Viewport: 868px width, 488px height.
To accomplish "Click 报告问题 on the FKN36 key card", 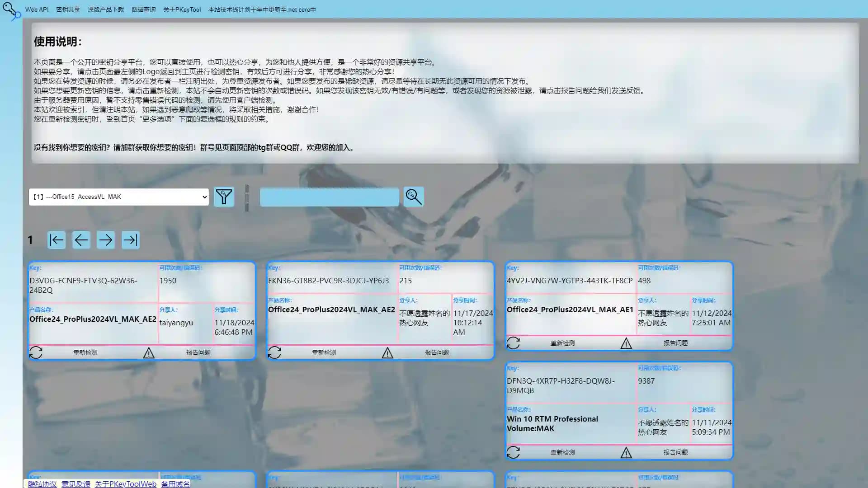I will pyautogui.click(x=437, y=352).
